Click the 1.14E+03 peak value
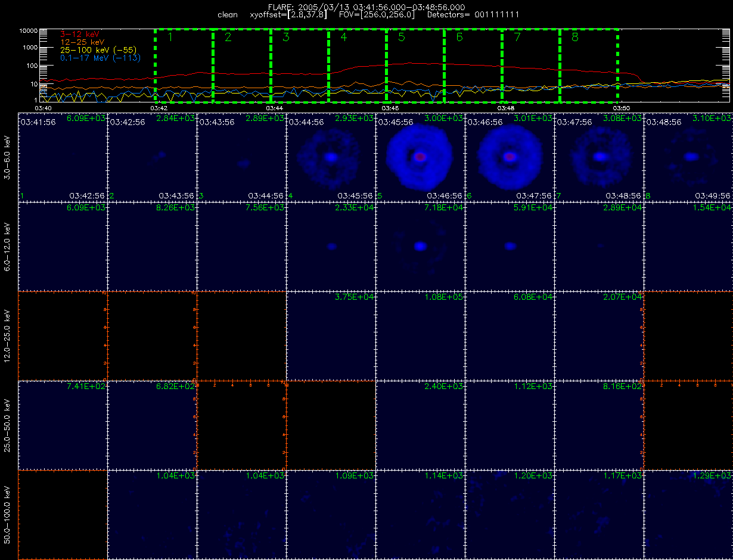 click(445, 476)
